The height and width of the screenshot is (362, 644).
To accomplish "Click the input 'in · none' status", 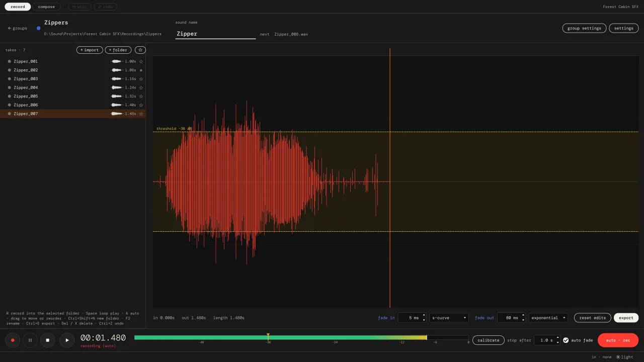I will pyautogui.click(x=602, y=357).
